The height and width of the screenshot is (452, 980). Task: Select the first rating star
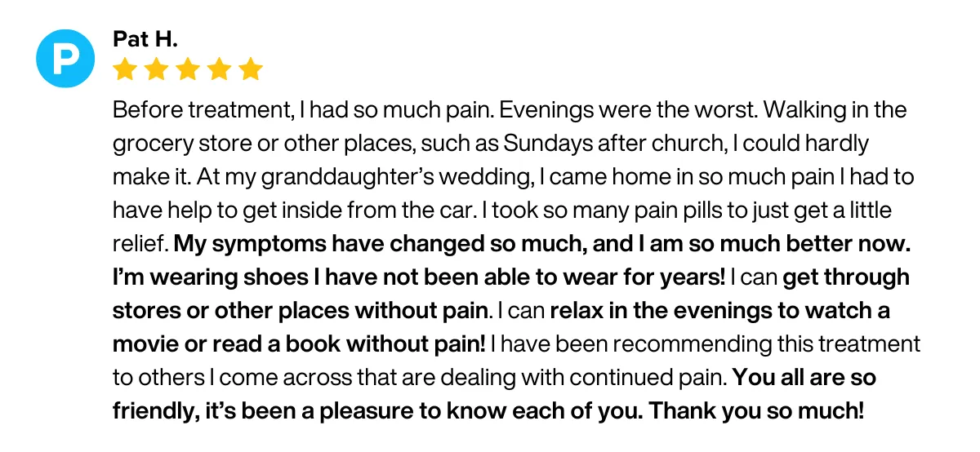click(125, 69)
